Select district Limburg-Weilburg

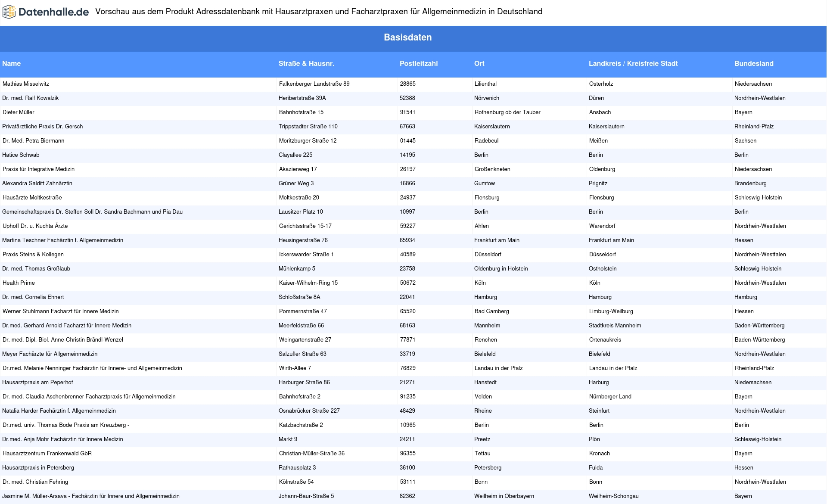(611, 311)
